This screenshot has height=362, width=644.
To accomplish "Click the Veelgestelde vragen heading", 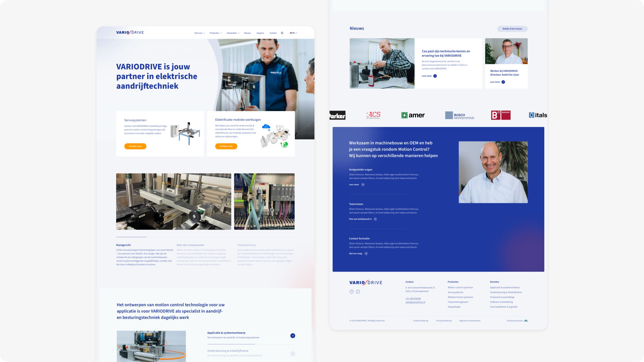I will [360, 170].
